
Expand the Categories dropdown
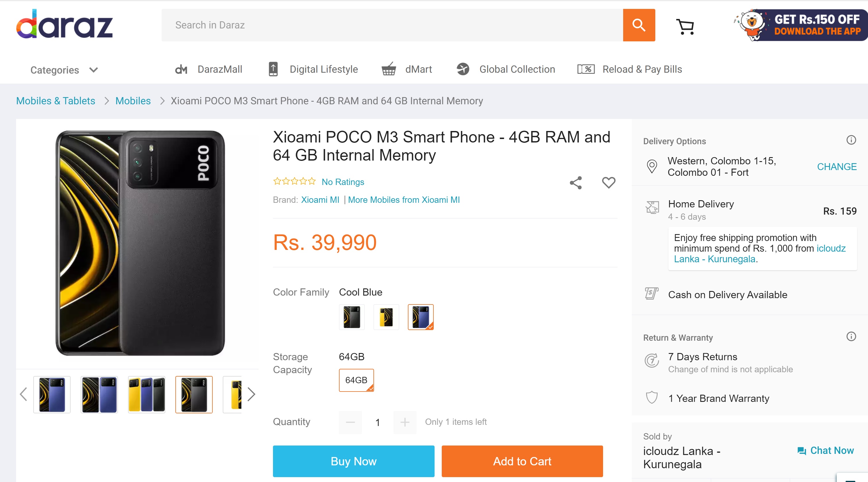(64, 70)
